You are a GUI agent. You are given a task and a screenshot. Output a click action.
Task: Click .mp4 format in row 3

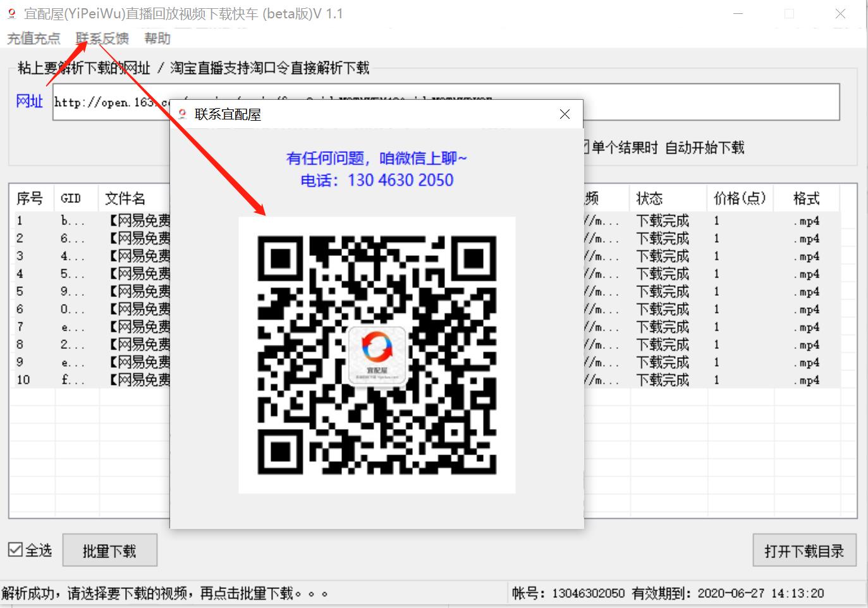pyautogui.click(x=807, y=256)
